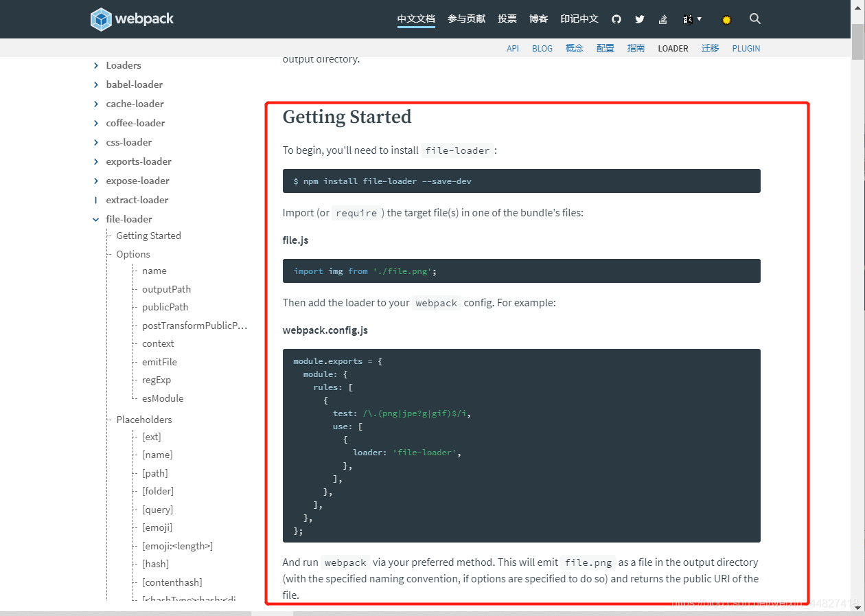The width and height of the screenshot is (865, 616).
Task: Go to the PLUGIN section
Action: pos(746,48)
